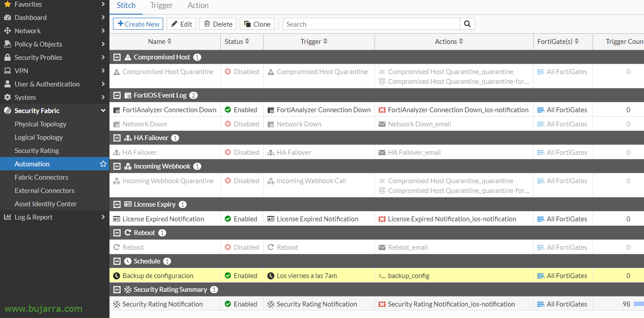Switch to the Action tab
This screenshot has height=318, width=644.
198,5
